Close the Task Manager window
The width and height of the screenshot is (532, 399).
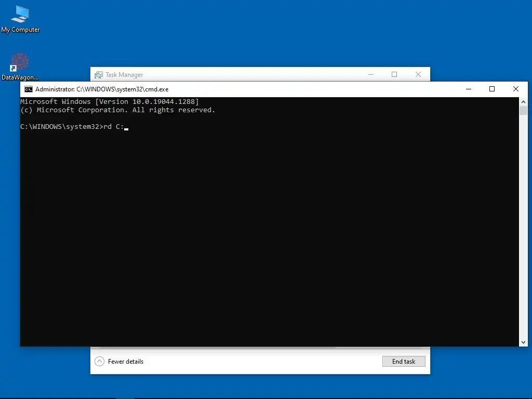(x=418, y=74)
